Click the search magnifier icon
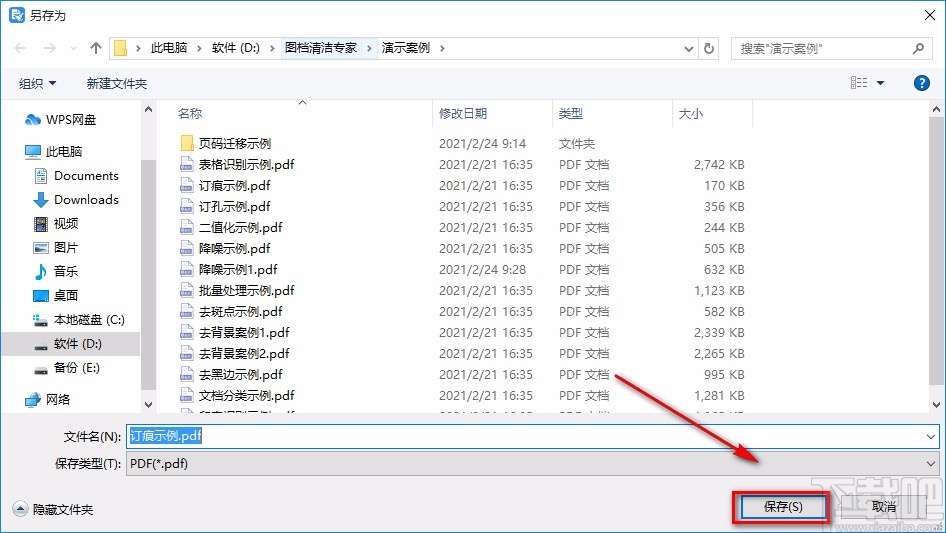This screenshot has height=533, width=946. (x=918, y=48)
